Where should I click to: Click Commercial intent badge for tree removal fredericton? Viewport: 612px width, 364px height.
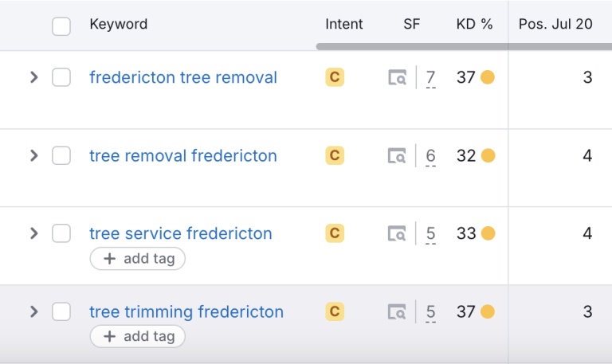335,155
